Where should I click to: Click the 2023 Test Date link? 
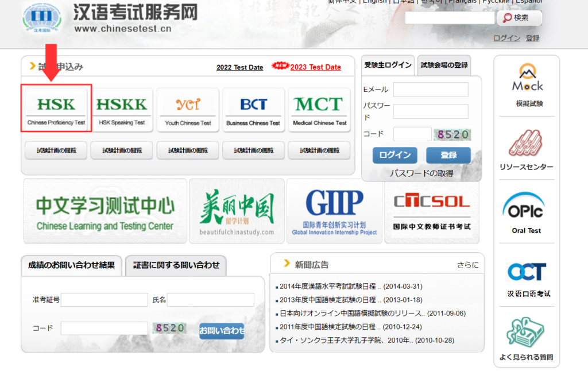315,67
